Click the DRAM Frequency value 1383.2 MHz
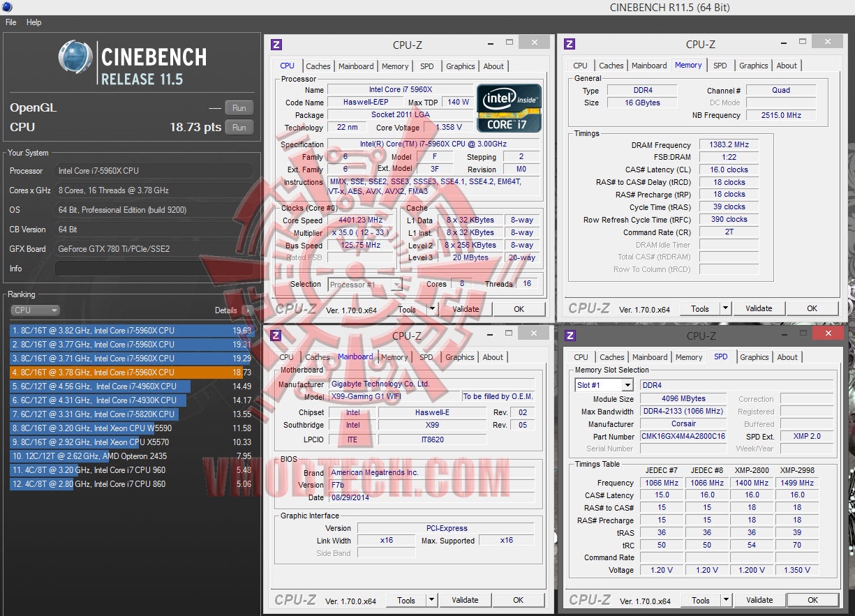The width and height of the screenshot is (855, 616). pyautogui.click(x=729, y=145)
